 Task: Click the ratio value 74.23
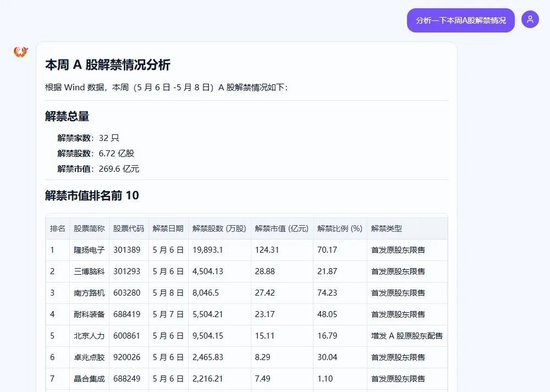pyautogui.click(x=327, y=293)
